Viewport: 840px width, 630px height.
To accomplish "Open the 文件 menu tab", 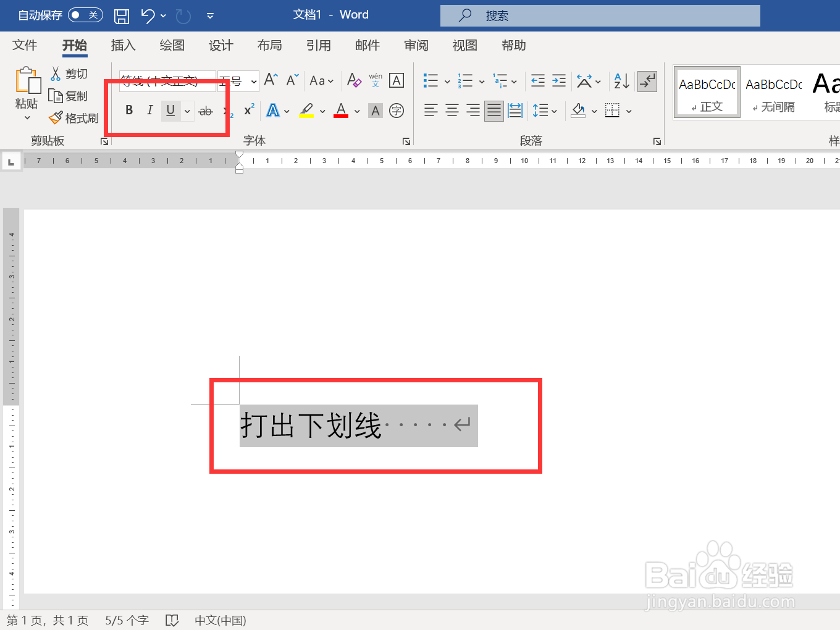I will point(25,45).
